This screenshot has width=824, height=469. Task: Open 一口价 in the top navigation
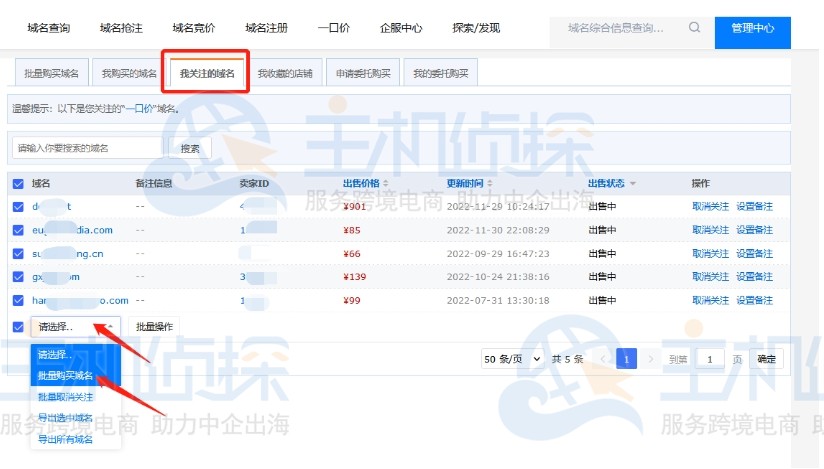click(x=334, y=28)
